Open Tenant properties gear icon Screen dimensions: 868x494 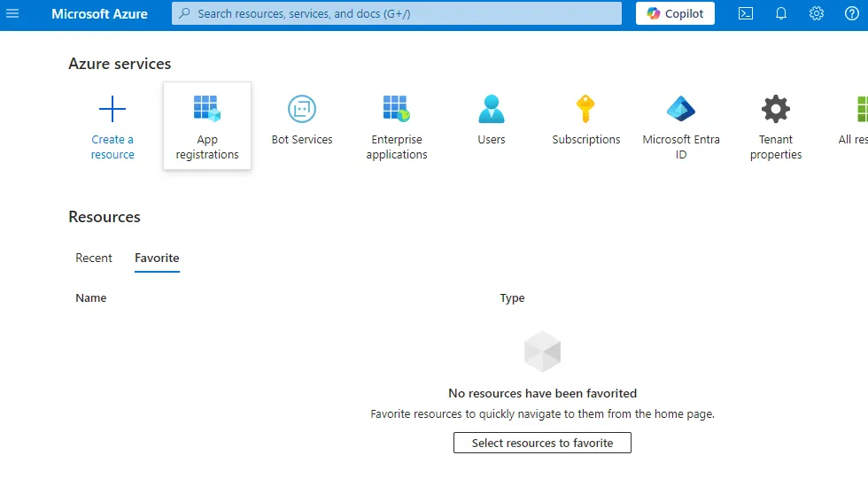point(776,109)
